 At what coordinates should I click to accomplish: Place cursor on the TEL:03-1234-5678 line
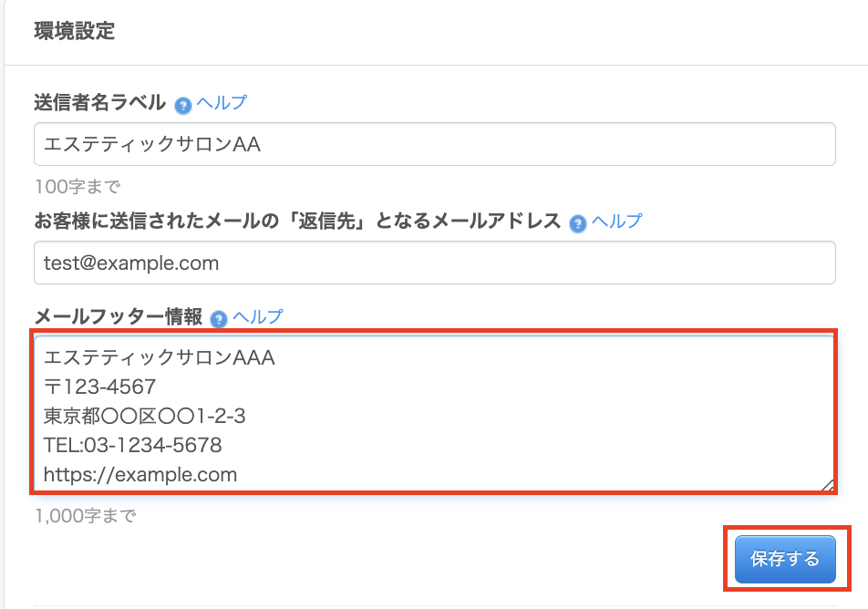(133, 445)
